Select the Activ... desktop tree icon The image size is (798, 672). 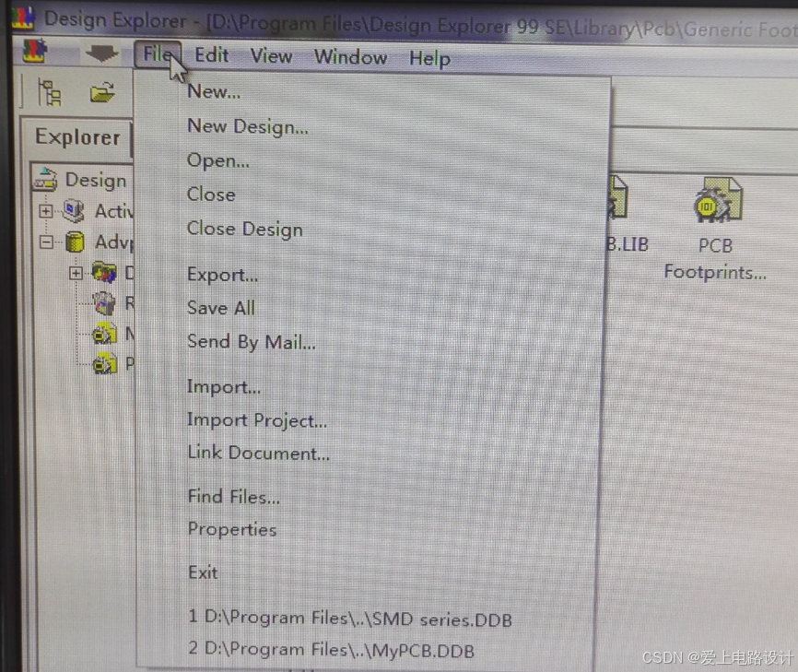74,210
